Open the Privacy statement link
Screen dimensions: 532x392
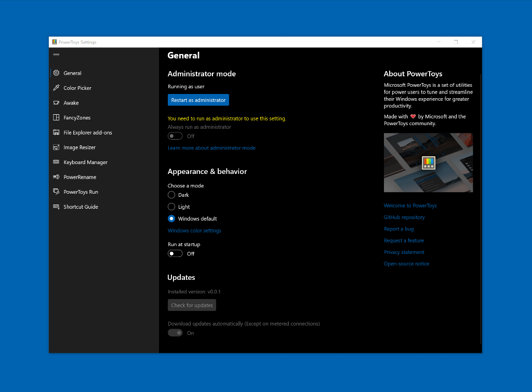(404, 252)
